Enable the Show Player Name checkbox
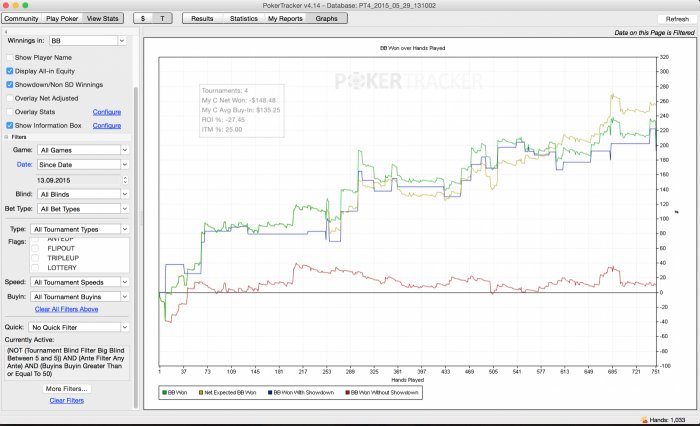 10,58
